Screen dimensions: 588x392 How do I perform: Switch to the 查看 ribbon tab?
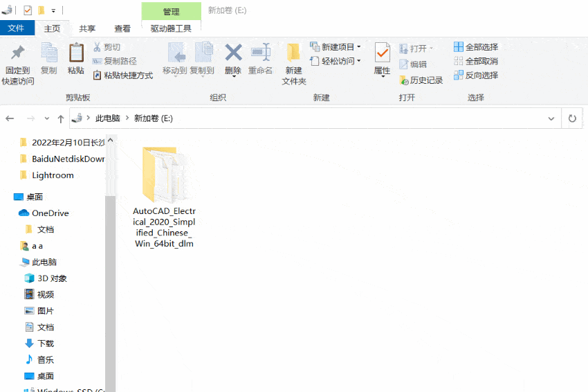click(x=122, y=28)
